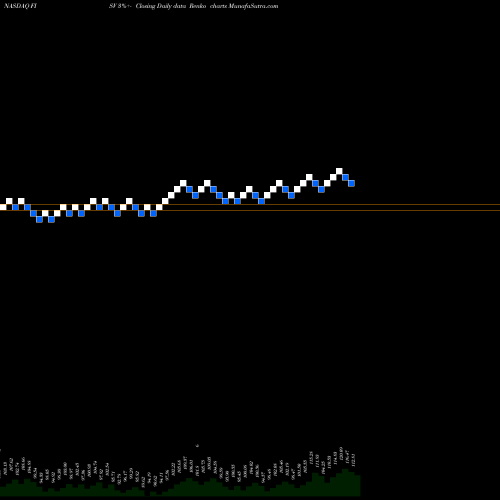Image resolution: width=500 pixels, height=500 pixels.
Task: Select the last blue Renko brick
Action: pos(351,183)
